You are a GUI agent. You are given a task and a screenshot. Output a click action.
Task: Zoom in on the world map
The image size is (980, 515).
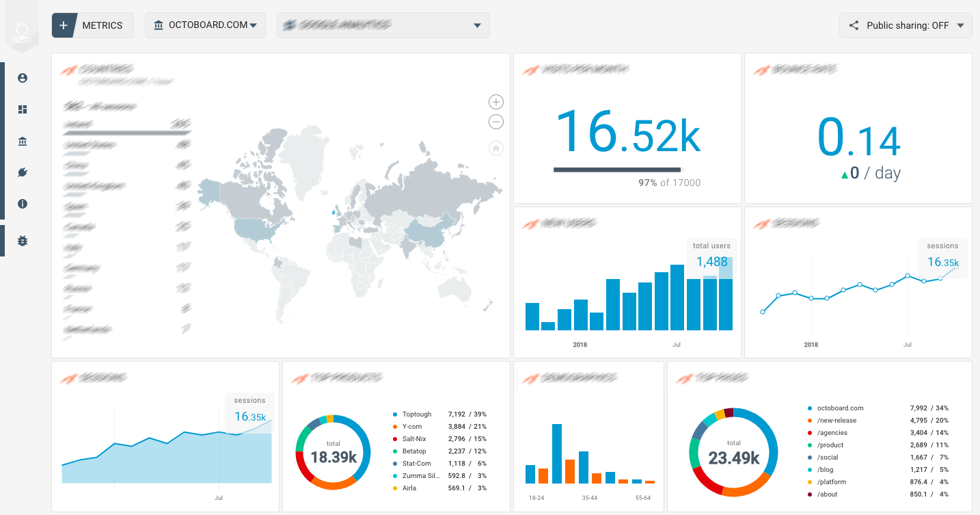tap(495, 101)
